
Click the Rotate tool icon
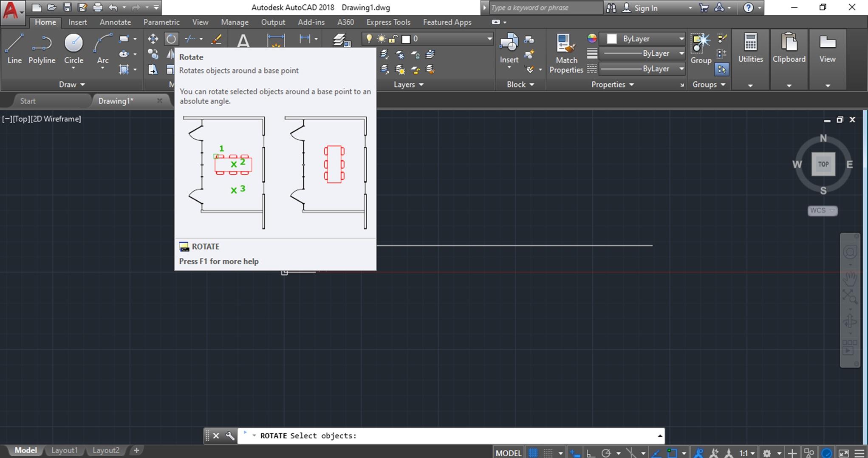click(x=171, y=39)
